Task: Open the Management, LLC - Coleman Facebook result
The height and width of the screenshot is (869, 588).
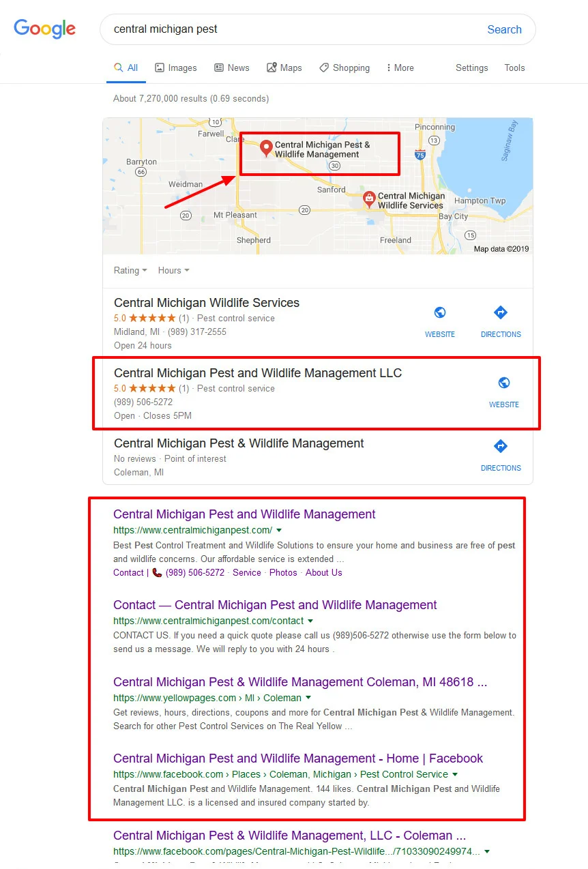Action: (x=290, y=836)
